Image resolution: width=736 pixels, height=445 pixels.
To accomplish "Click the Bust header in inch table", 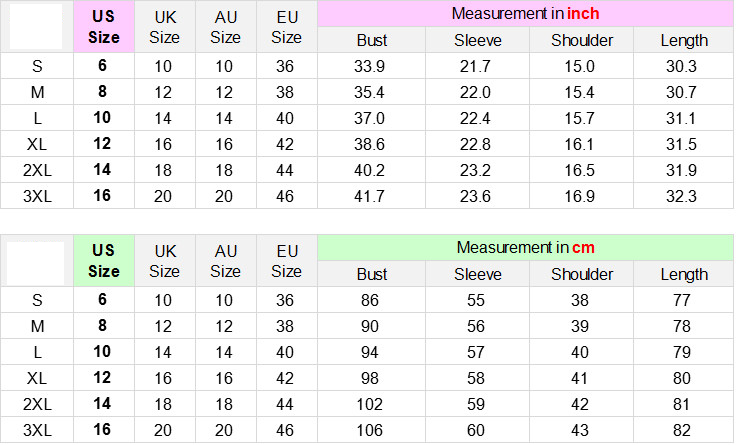I will click(372, 41).
